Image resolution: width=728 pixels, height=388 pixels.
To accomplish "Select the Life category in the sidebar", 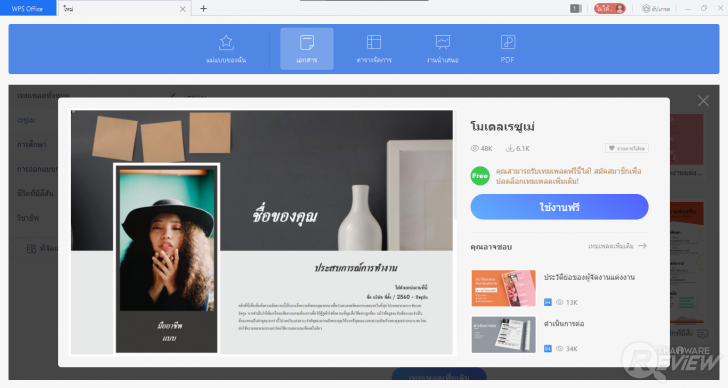I will [x=35, y=193].
